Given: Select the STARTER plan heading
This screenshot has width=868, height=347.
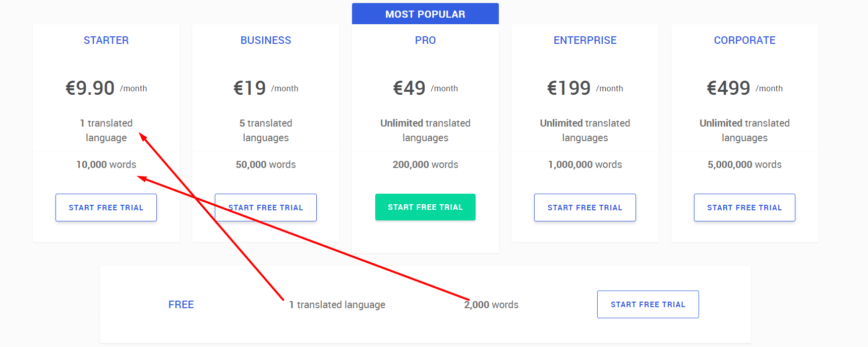Looking at the screenshot, I should click(x=106, y=40).
